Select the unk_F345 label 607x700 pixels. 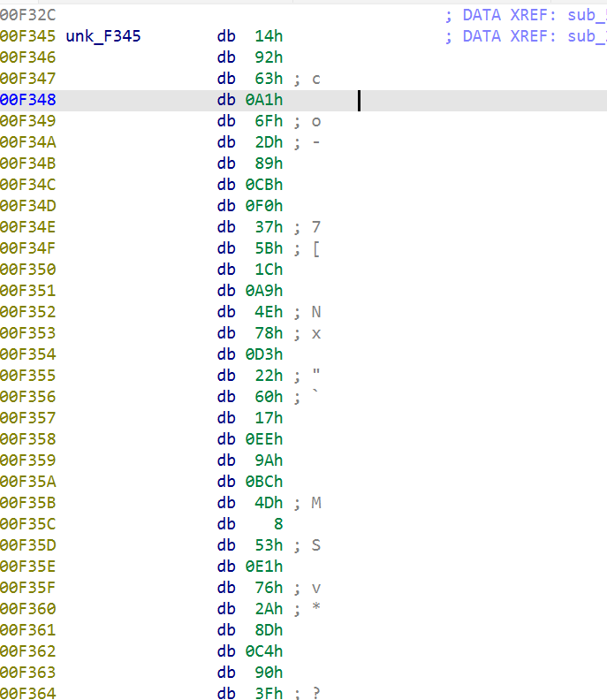click(x=103, y=36)
